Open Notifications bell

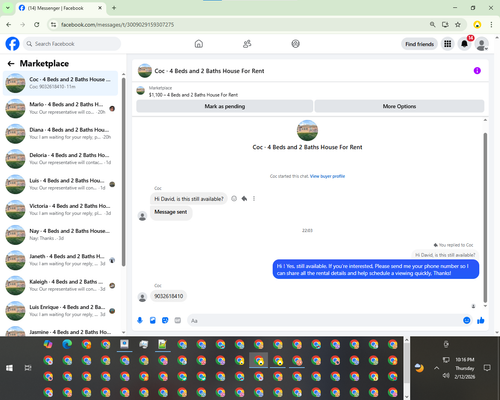coord(464,44)
